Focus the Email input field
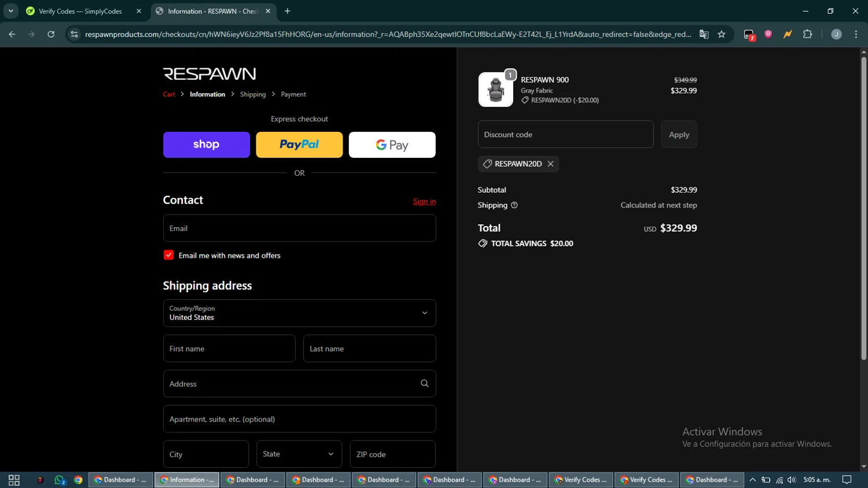The image size is (868, 488). coord(299,228)
